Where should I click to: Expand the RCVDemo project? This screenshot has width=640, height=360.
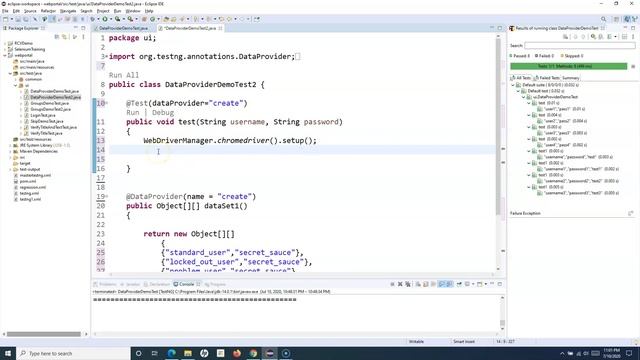coord(5,43)
